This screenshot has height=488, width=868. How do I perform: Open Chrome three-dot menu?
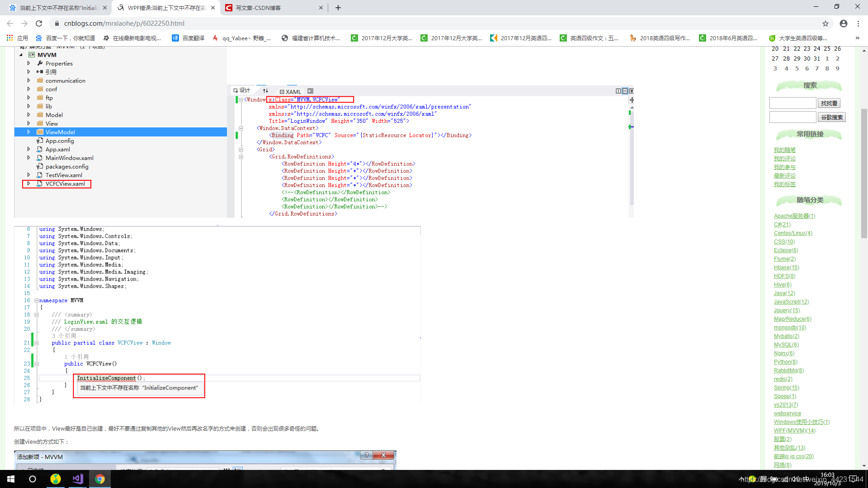click(x=858, y=23)
